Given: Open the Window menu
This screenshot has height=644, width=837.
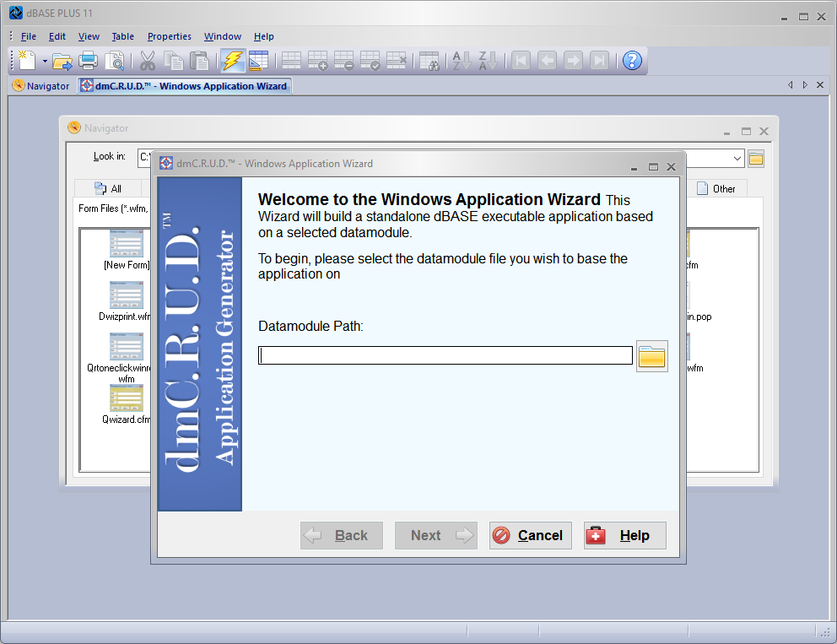Looking at the screenshot, I should [223, 36].
